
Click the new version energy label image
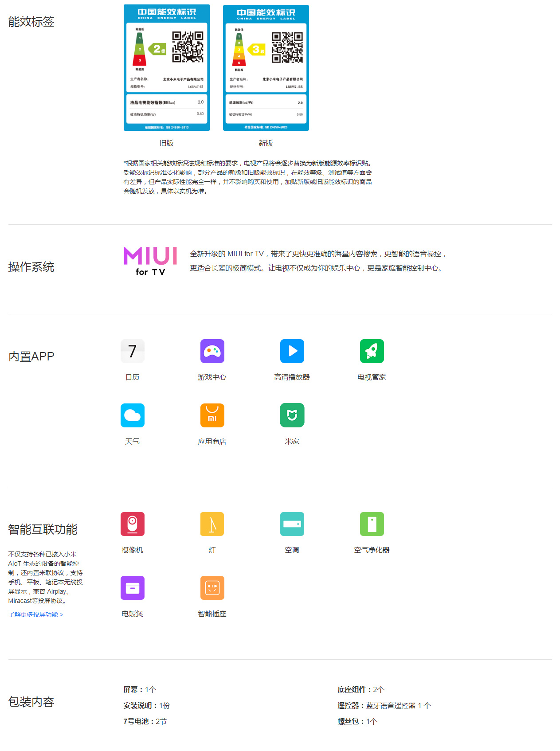click(x=266, y=68)
